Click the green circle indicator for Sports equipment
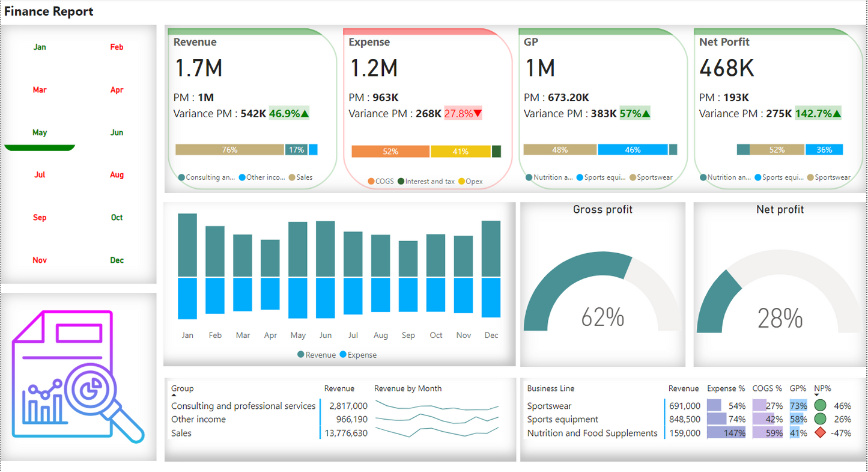 (x=819, y=419)
